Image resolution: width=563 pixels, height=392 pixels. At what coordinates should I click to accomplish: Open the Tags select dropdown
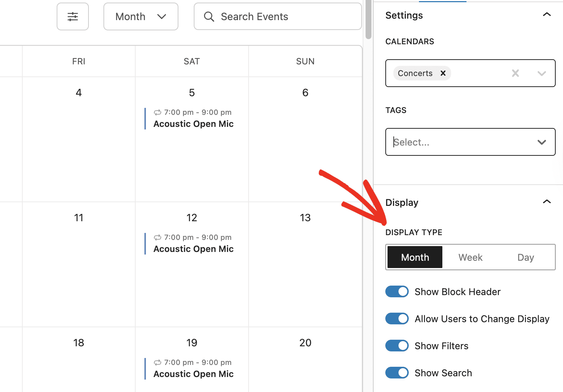pyautogui.click(x=471, y=142)
